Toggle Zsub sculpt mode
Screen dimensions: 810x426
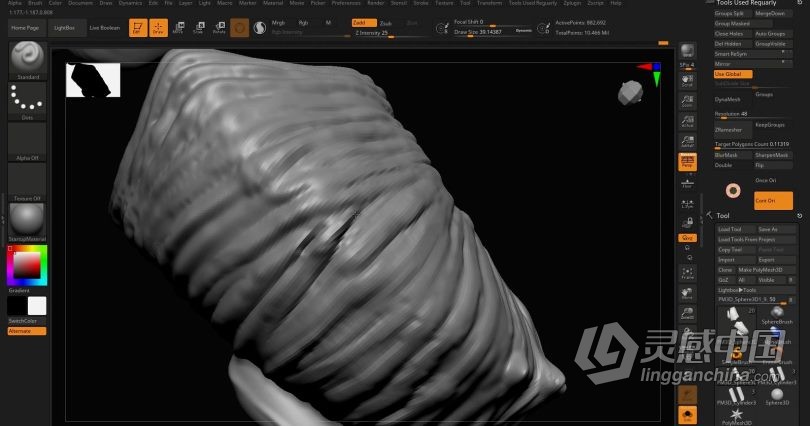click(x=386, y=23)
